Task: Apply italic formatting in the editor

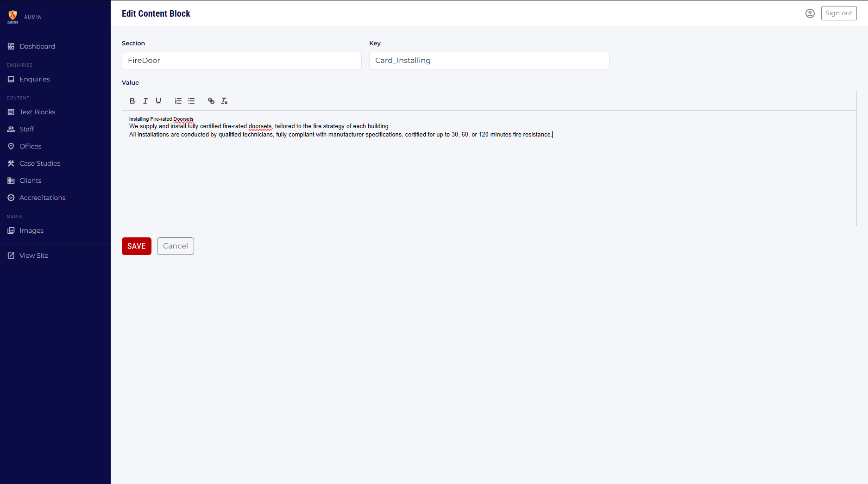Action: (145, 101)
